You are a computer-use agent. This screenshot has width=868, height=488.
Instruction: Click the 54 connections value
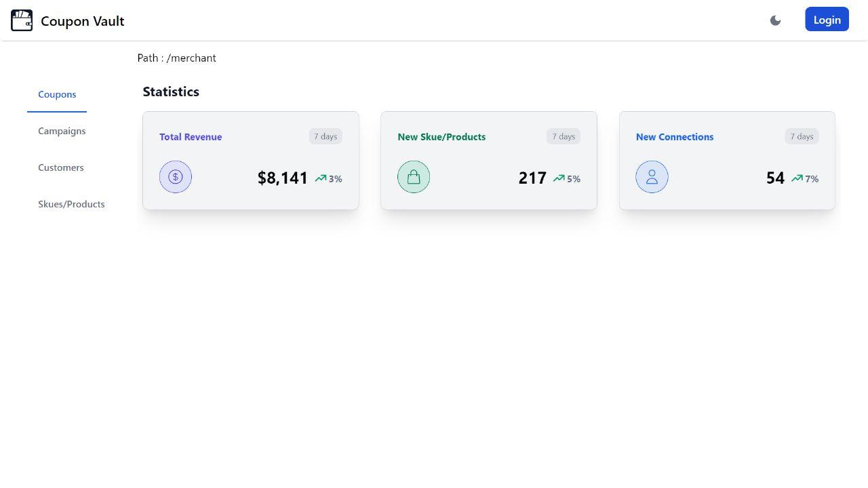coord(775,178)
